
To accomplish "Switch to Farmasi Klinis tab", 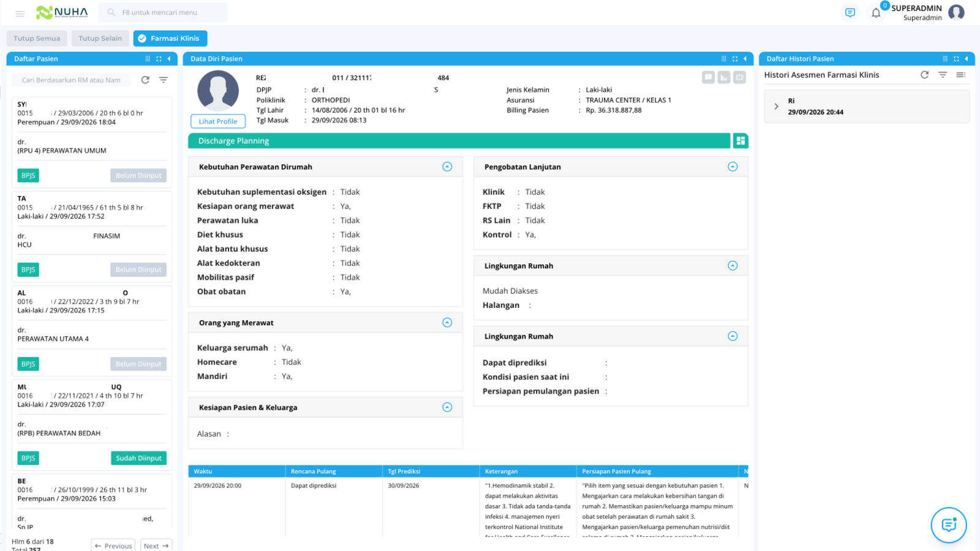I will 170,39.
